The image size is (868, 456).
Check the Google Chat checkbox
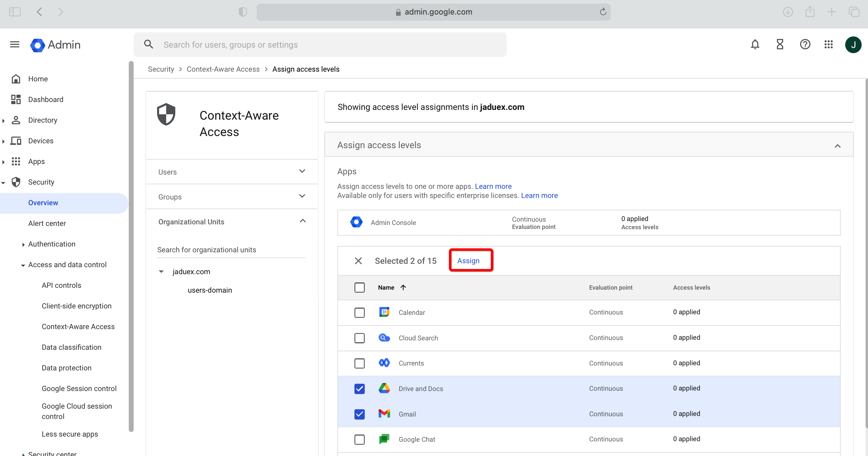[x=359, y=439]
